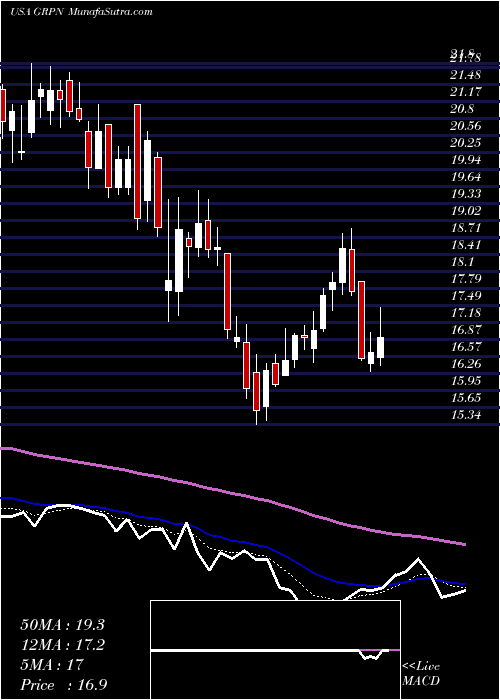Click the 16.87 price level label
This screenshot has width=500, height=700.
pos(466,330)
